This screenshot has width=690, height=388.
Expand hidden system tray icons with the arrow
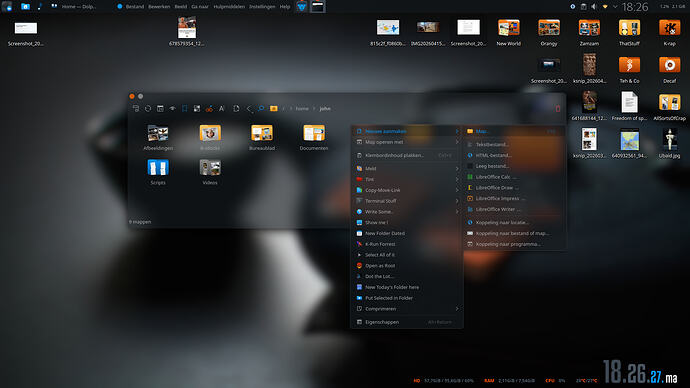pos(615,7)
